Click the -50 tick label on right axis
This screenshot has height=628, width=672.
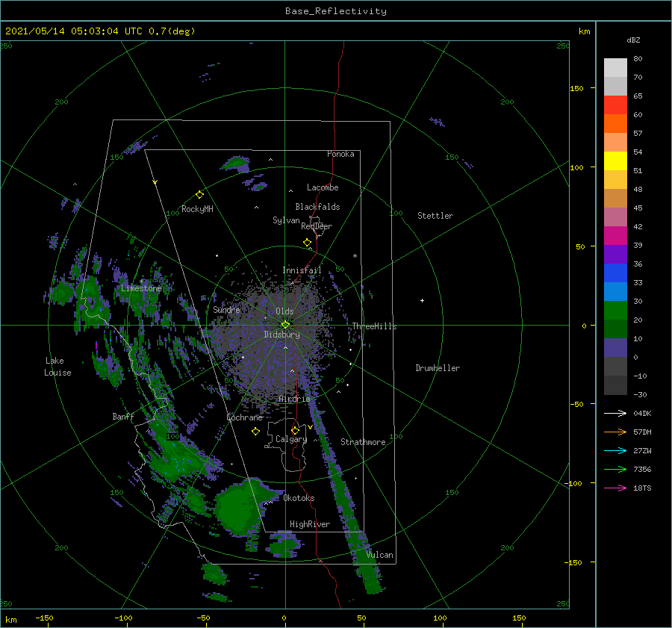pos(576,404)
